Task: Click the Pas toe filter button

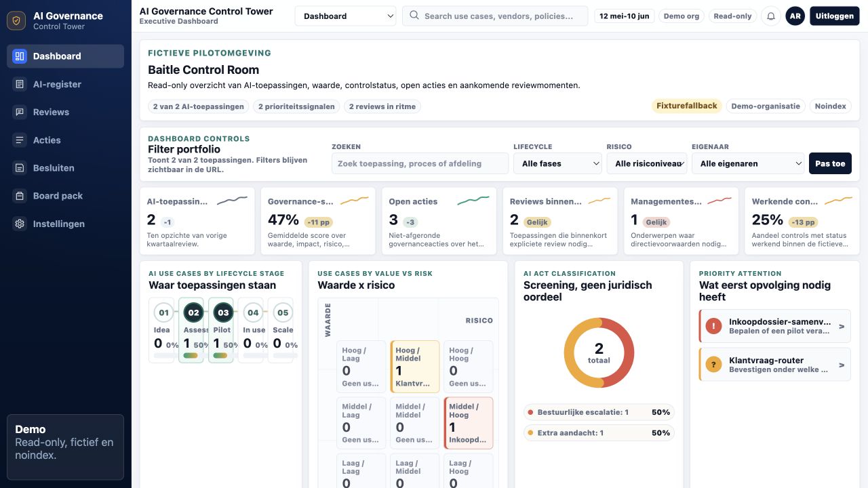Action: click(x=830, y=163)
